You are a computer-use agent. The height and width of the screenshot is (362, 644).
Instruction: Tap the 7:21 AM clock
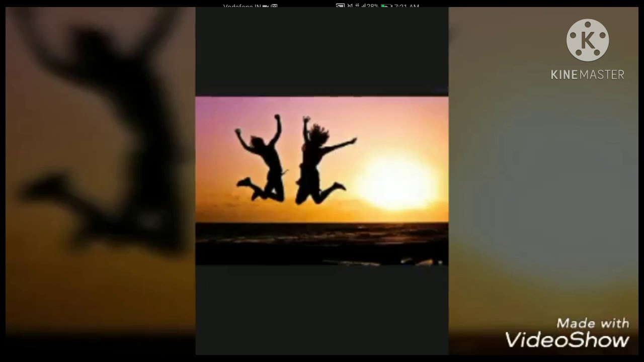pyautogui.click(x=407, y=7)
